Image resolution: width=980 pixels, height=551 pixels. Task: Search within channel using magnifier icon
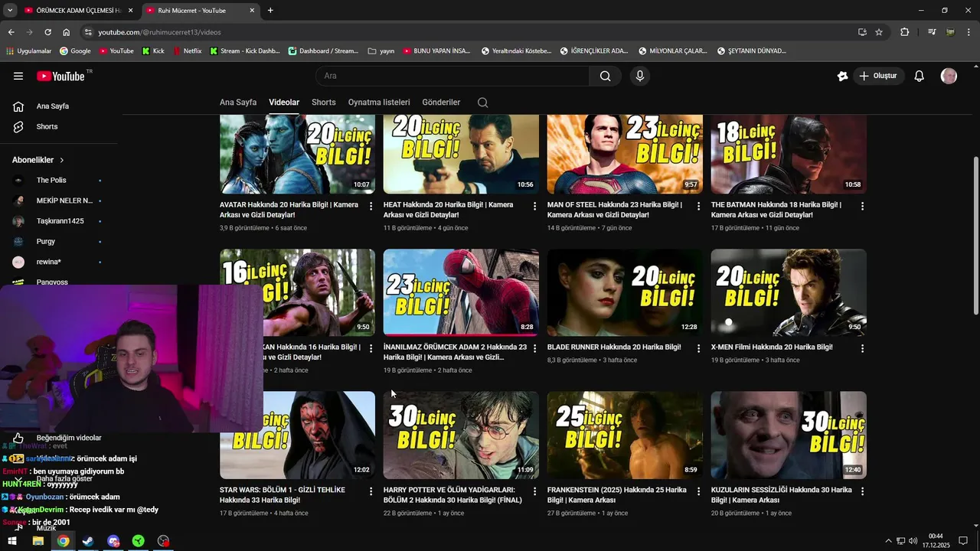[x=482, y=103]
